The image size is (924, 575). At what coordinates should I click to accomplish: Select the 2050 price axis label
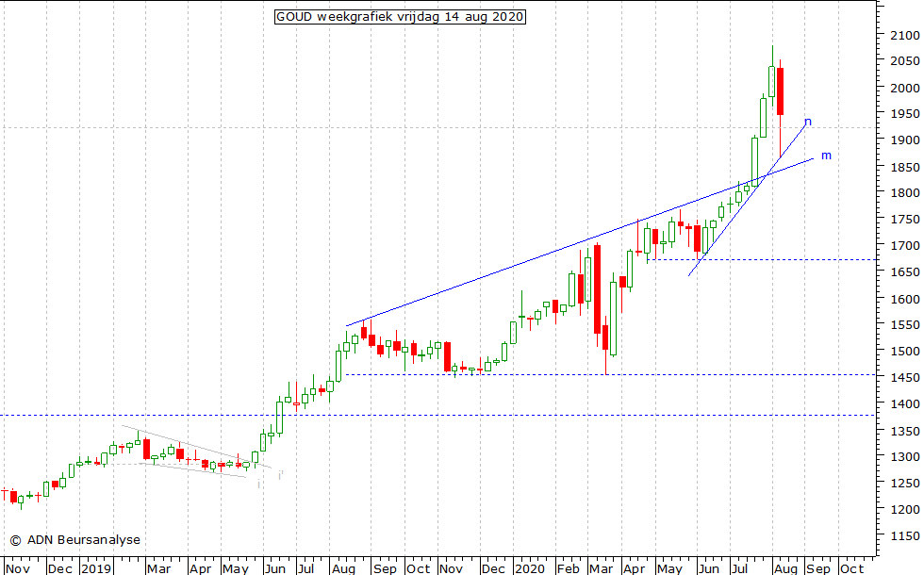(904, 60)
